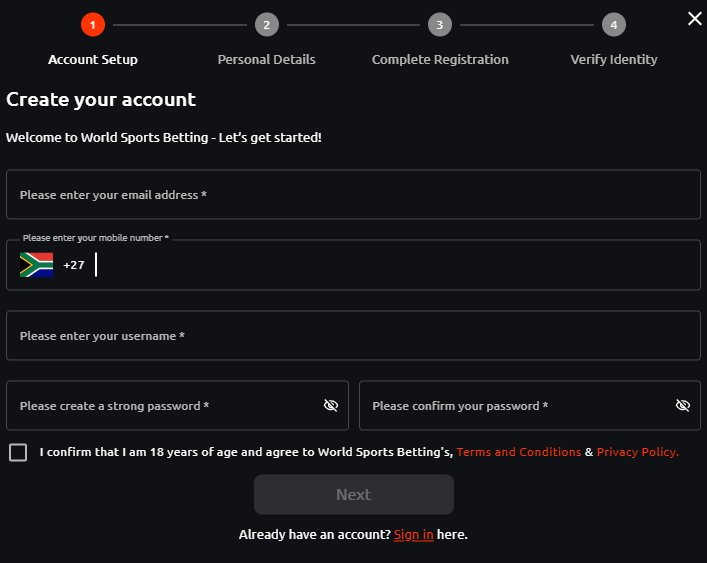Click the step 1 circle icon
The height and width of the screenshot is (563, 707).
pyautogui.click(x=93, y=25)
